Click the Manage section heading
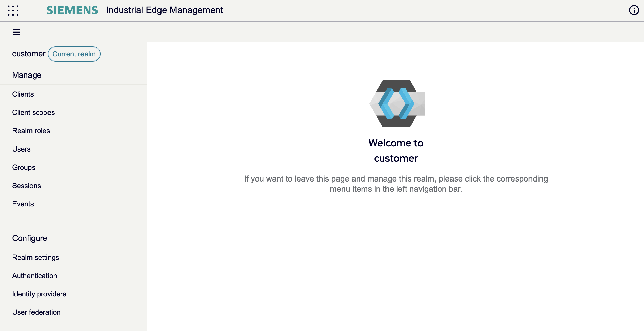 tap(27, 75)
